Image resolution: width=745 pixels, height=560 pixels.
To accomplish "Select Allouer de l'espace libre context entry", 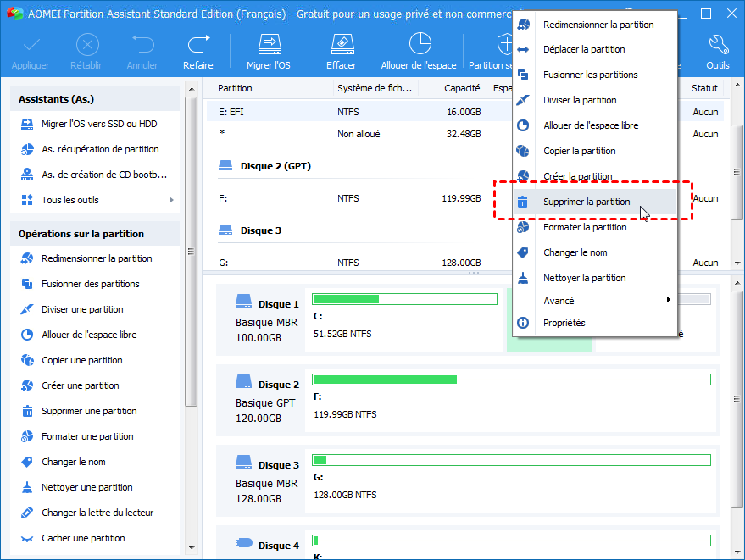I will tap(595, 125).
